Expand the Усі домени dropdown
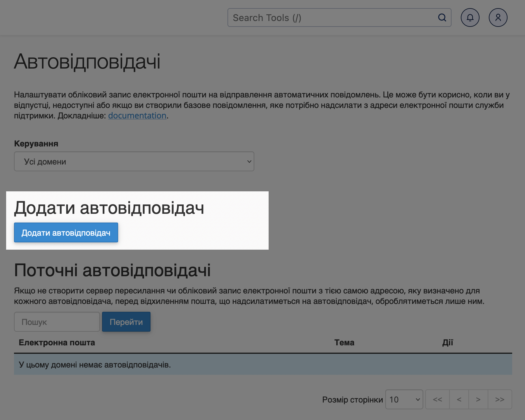Screen dimensions: 525x420 click(x=134, y=161)
